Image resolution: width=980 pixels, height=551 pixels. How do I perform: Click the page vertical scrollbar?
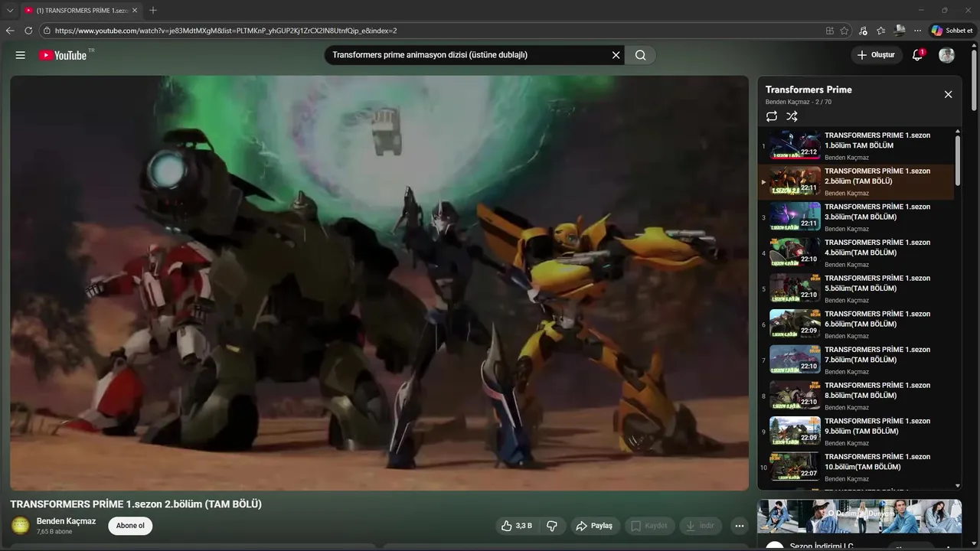tap(974, 80)
